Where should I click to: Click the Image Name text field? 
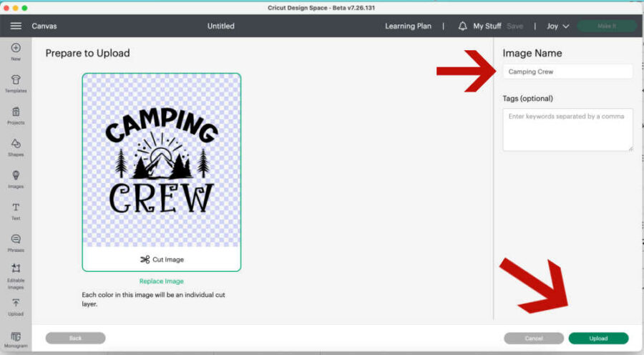click(x=567, y=72)
